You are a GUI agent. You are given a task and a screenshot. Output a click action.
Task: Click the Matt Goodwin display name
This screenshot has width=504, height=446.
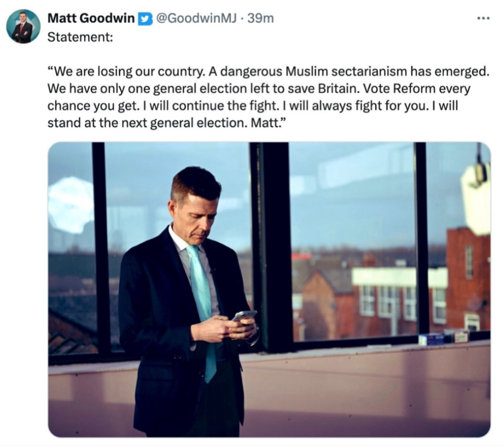click(91, 19)
